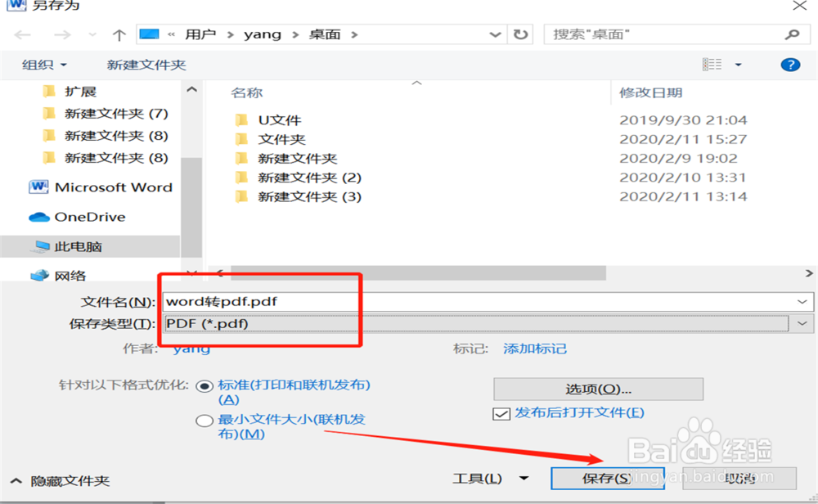Viewport: 818px width, 504px height.
Task: Go up one folder level
Action: pyautogui.click(x=119, y=34)
